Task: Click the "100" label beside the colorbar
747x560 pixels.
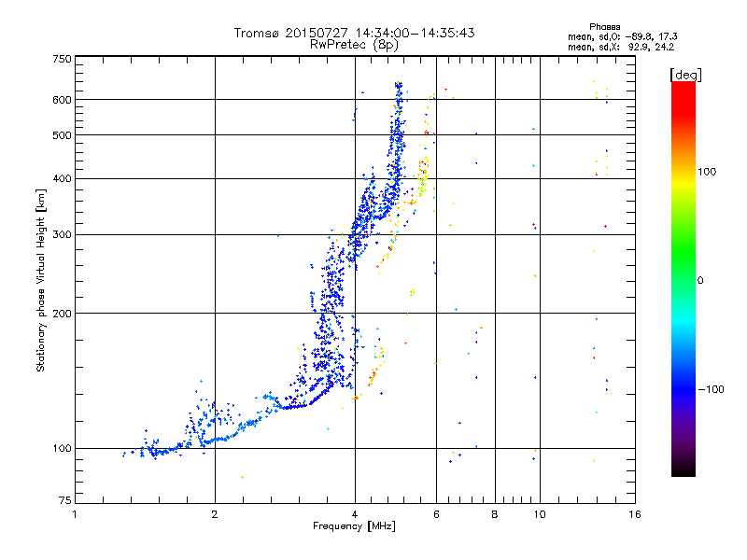Action: pos(707,172)
